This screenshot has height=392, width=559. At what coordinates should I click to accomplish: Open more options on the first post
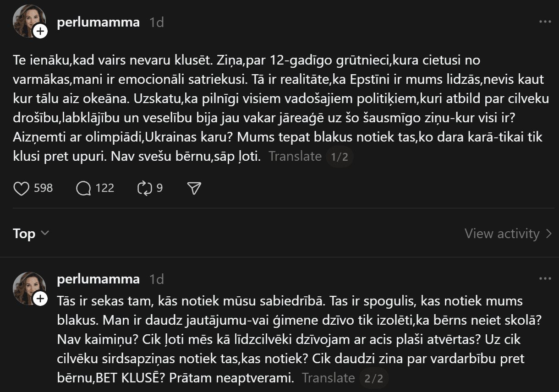(545, 22)
